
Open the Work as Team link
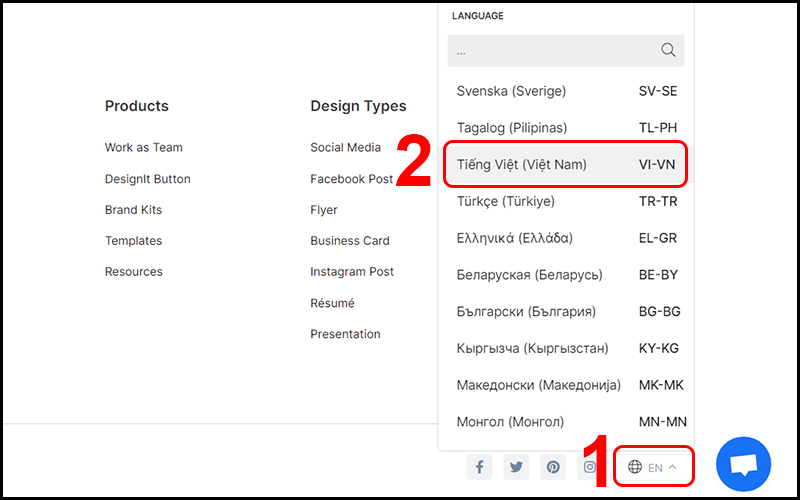(x=143, y=147)
